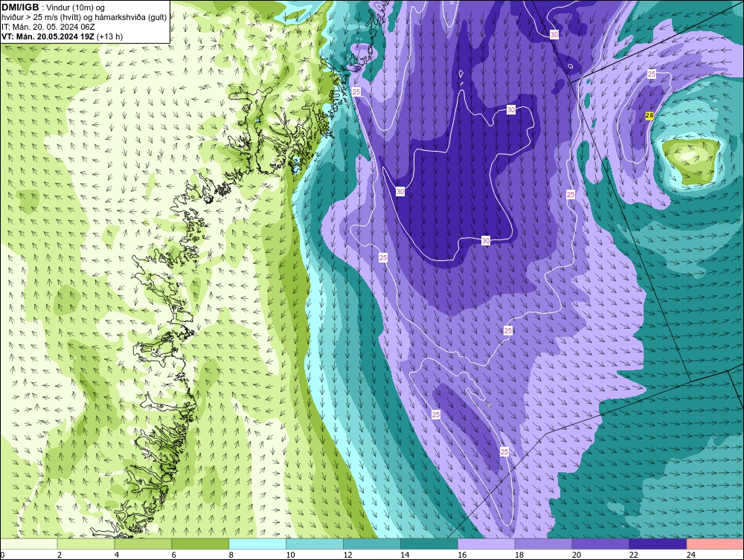This screenshot has height=560, width=744.
Task: Click the 'Vindur (10m) og' caption text
Action: pos(77,7)
